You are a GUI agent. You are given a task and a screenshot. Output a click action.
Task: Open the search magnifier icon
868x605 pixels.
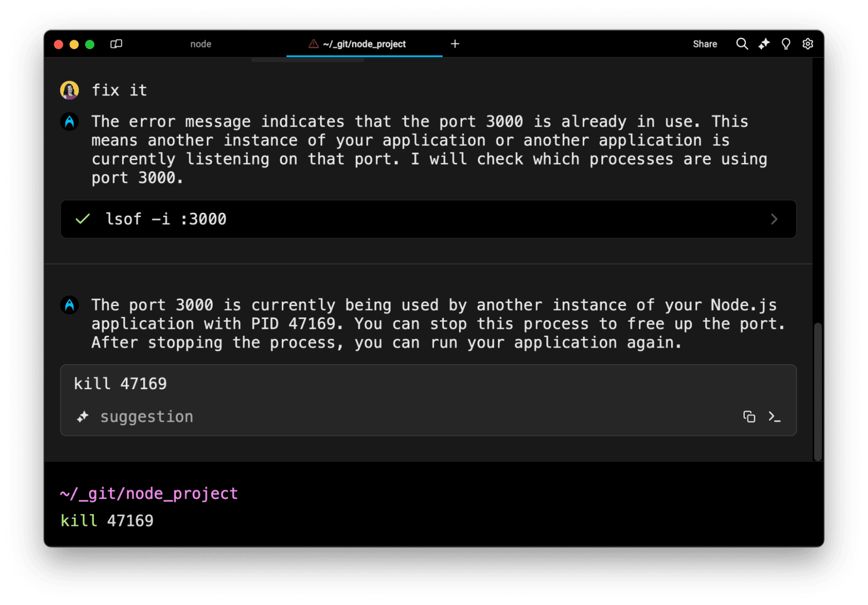[742, 44]
